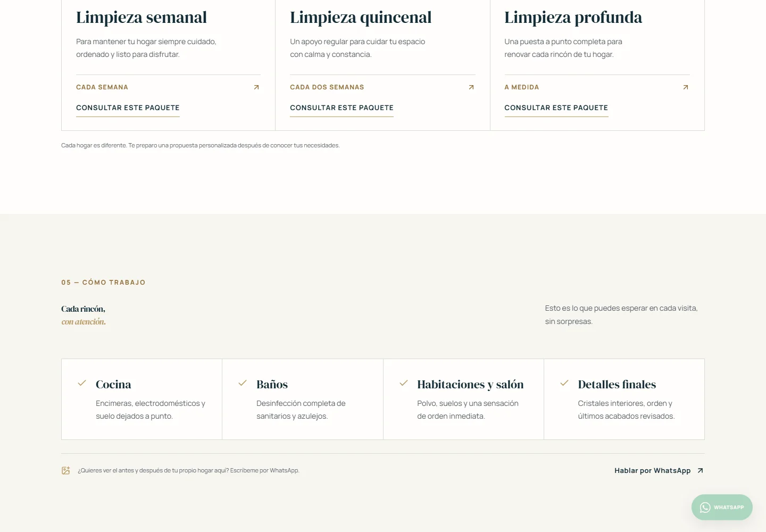
Task: Click the Cristales interiores description
Action: pos(626,410)
